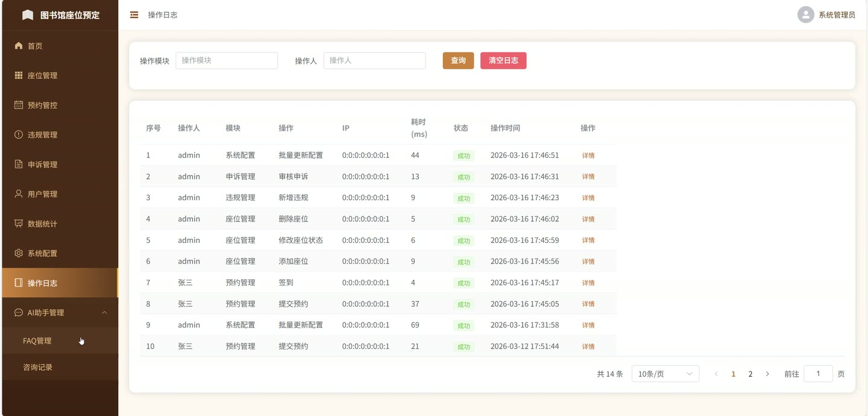
Task: Click the notebook icon beside 操作日志
Action: pos(18,282)
